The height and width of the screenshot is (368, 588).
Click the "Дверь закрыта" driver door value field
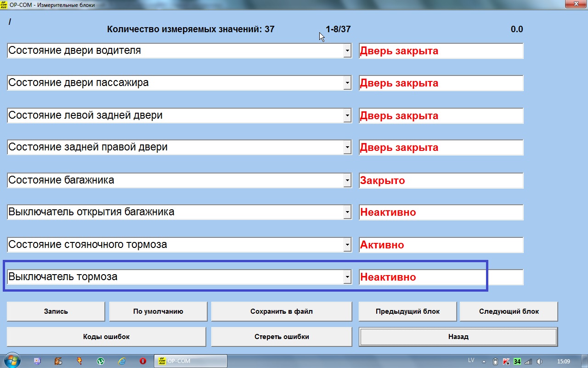click(x=441, y=51)
